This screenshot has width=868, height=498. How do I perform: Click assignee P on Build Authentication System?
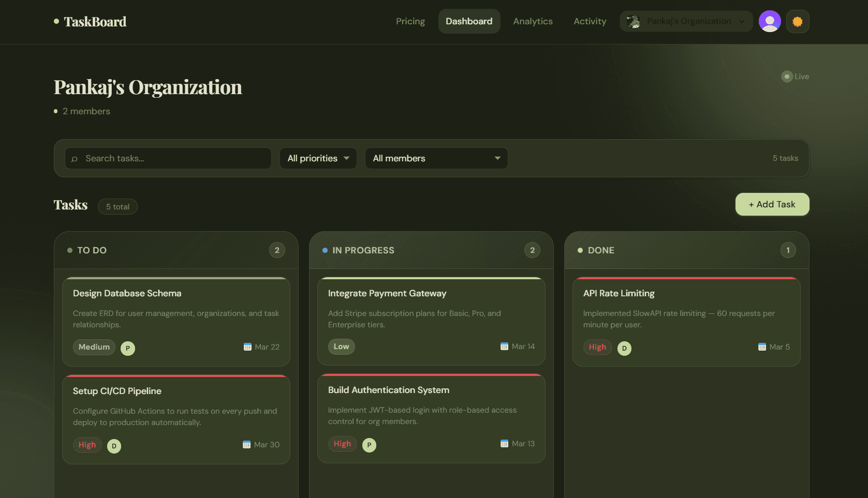[370, 445]
